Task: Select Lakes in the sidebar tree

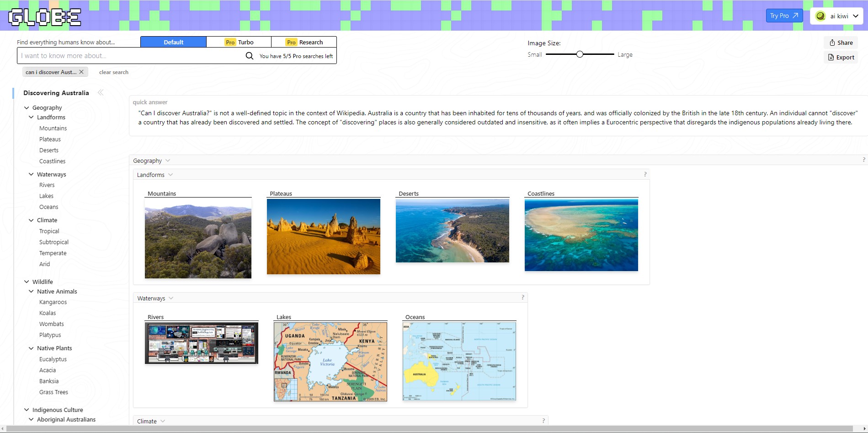Action: tap(46, 196)
